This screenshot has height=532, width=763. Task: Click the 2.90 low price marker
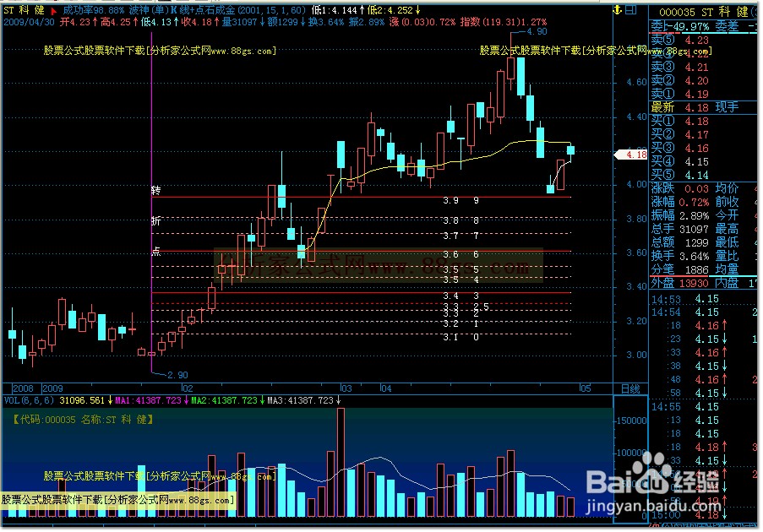click(177, 376)
